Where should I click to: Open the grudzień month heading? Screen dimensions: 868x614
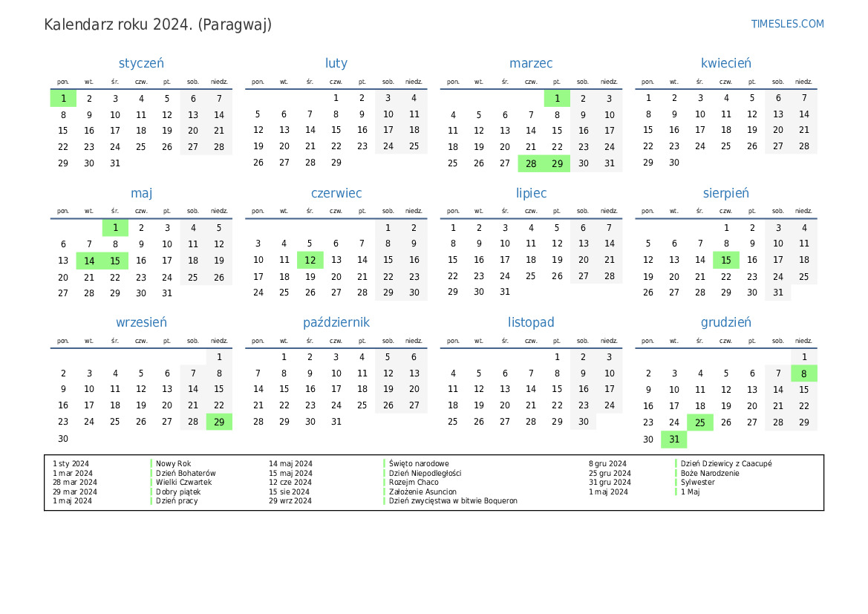(x=725, y=322)
